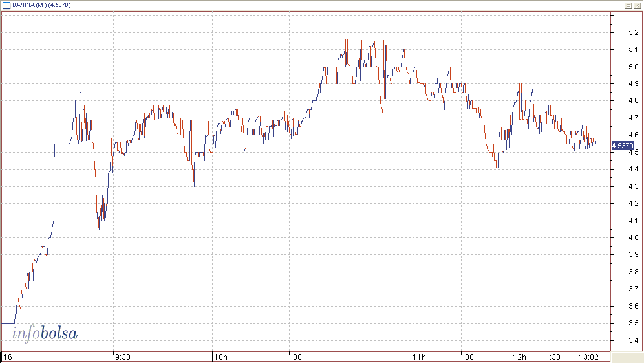Click the chart window icon beside BANKIA title
This screenshot has height=363, width=644.
[6, 5]
